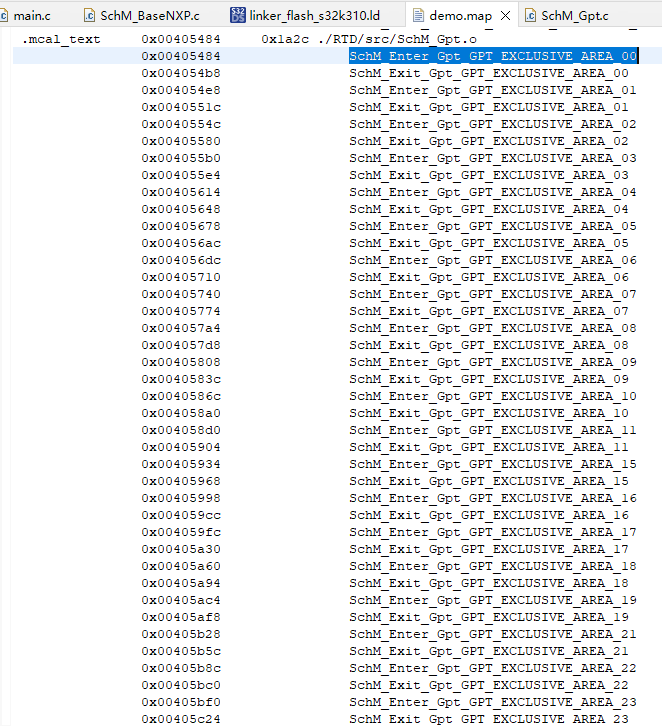The height and width of the screenshot is (726, 662).
Task: Click the address 0x0040551c
Action: click(181, 107)
